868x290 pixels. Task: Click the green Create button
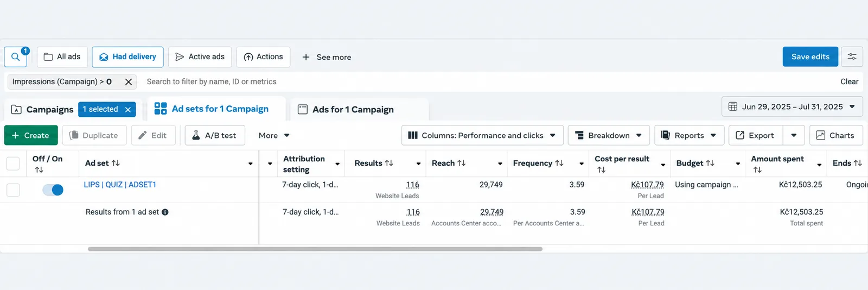(31, 135)
